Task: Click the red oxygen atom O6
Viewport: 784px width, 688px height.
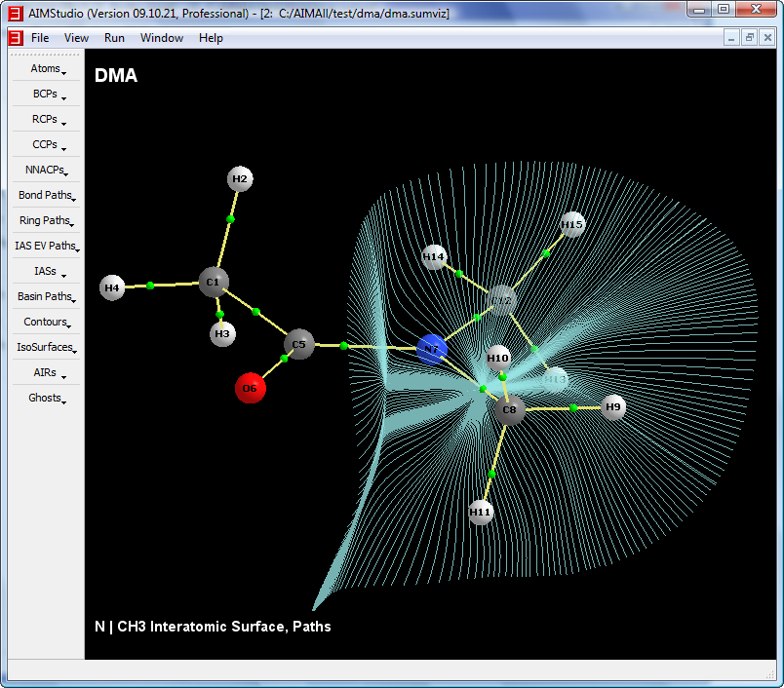Action: point(251,388)
